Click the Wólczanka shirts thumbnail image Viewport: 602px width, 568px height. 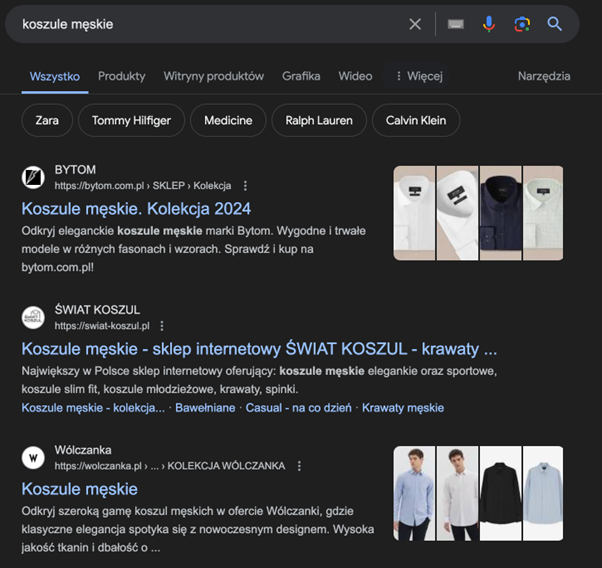pyautogui.click(x=478, y=493)
